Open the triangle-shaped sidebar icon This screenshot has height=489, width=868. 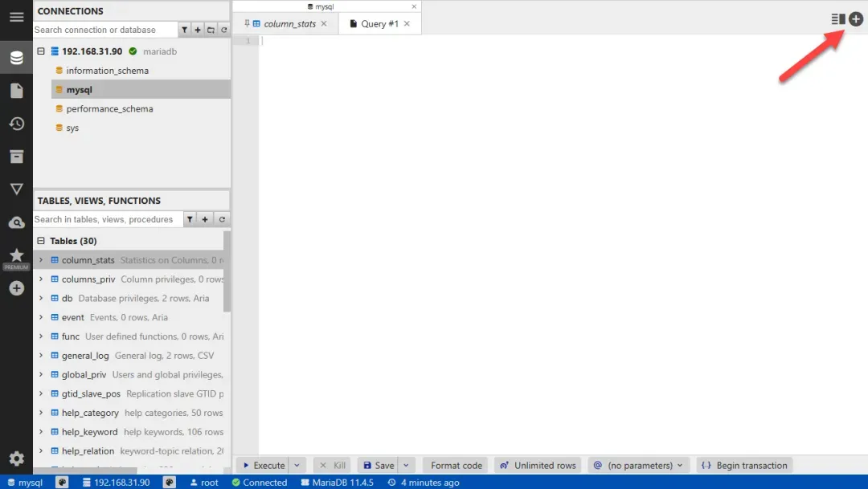coord(17,189)
